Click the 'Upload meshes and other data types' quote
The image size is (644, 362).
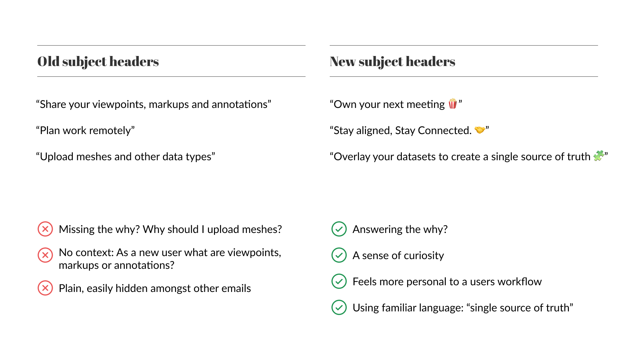[125, 157]
